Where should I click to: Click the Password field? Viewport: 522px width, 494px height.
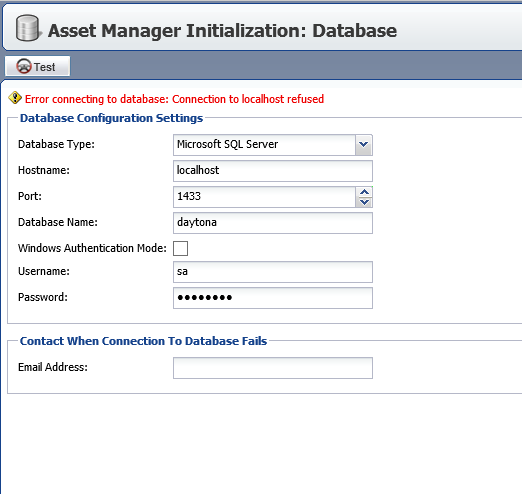(273, 298)
